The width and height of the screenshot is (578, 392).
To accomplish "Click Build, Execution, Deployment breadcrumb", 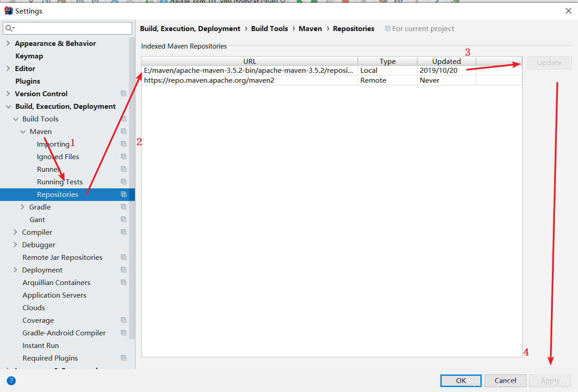I will (x=190, y=28).
